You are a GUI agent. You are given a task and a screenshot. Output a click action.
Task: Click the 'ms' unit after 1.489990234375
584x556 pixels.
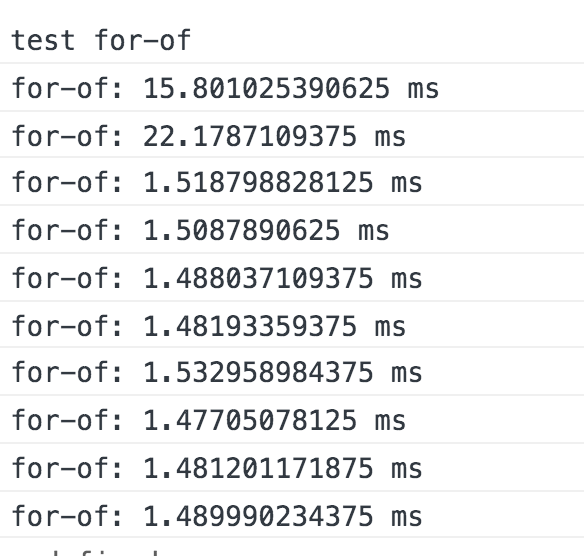click(x=407, y=517)
